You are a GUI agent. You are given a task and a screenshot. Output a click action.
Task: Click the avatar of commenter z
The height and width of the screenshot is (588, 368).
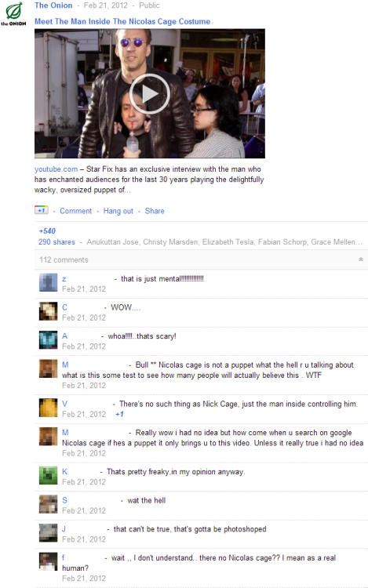pyautogui.click(x=49, y=283)
